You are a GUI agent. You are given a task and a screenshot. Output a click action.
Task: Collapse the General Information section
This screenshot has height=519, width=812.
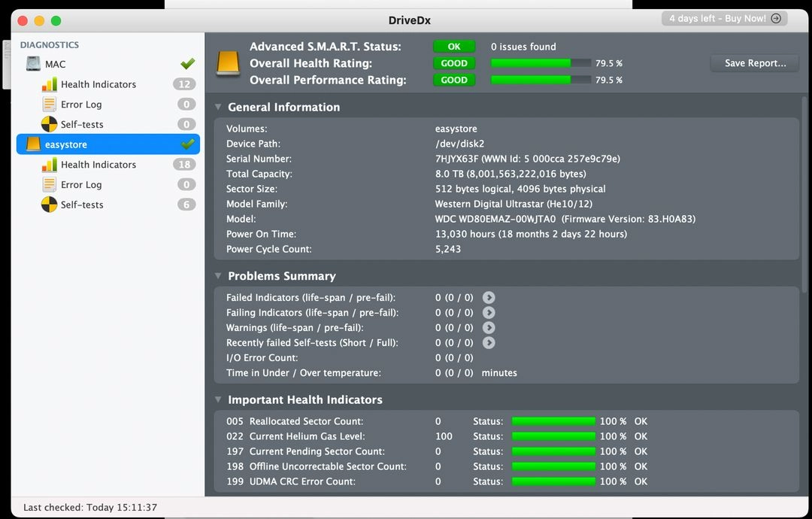tap(219, 108)
